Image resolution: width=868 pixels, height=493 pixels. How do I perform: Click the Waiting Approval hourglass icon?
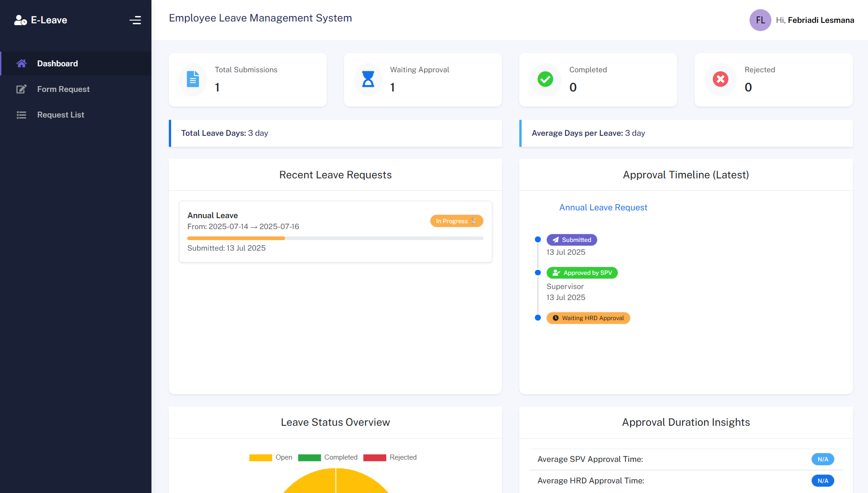[368, 79]
